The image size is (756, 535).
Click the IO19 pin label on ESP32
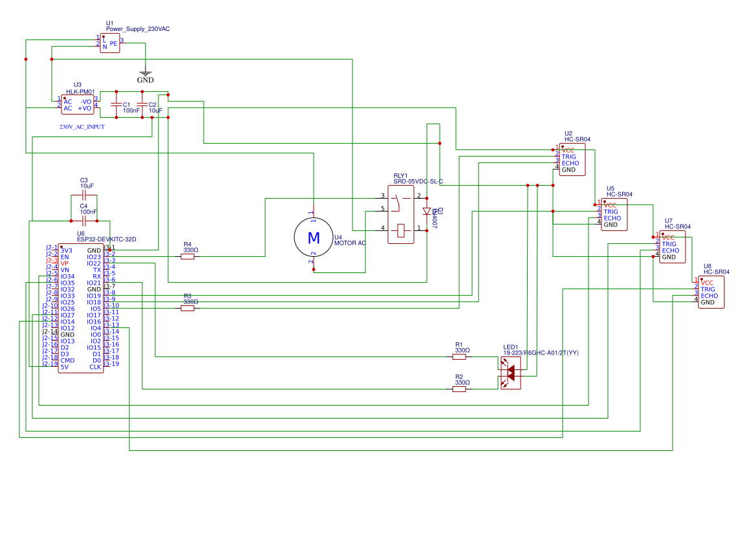(x=94, y=296)
